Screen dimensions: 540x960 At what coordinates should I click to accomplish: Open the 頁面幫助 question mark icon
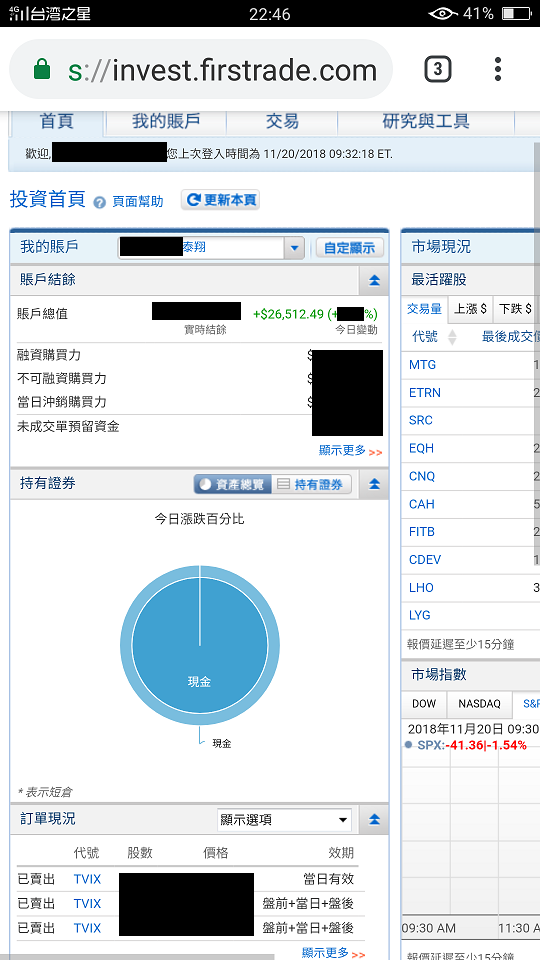(x=100, y=202)
